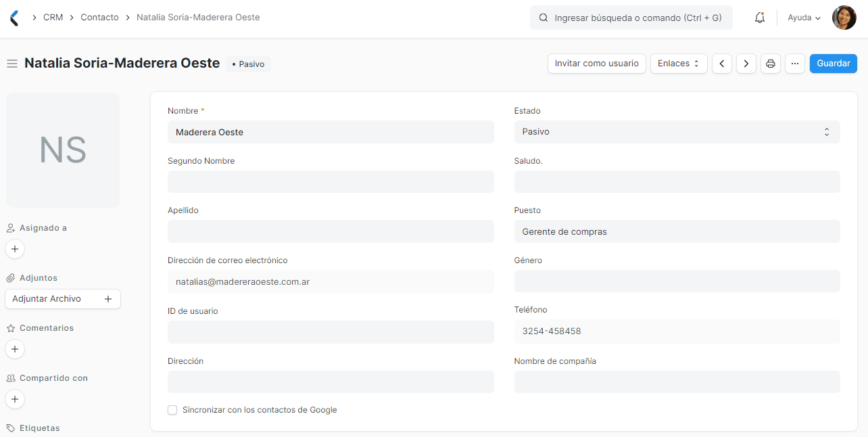Go to the previous contact record
868x437 pixels.
click(x=722, y=64)
